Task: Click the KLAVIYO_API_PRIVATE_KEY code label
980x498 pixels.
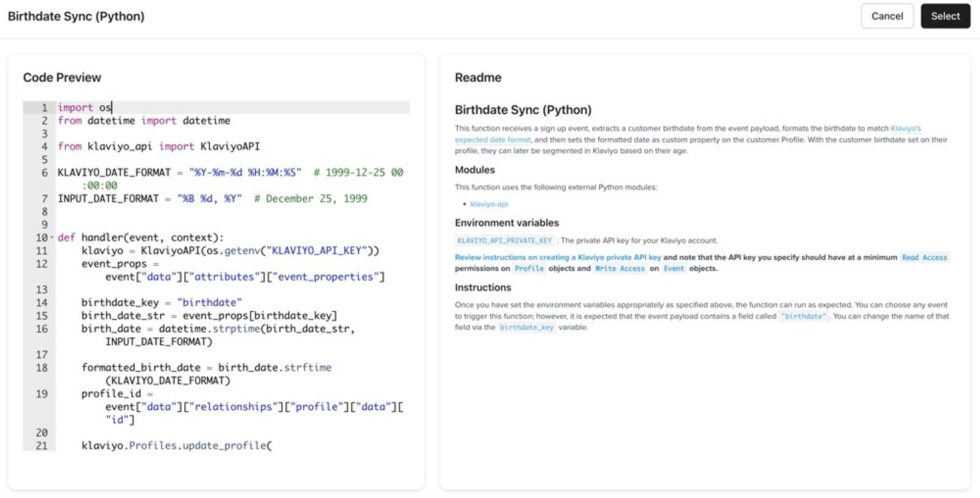Action: coord(505,241)
